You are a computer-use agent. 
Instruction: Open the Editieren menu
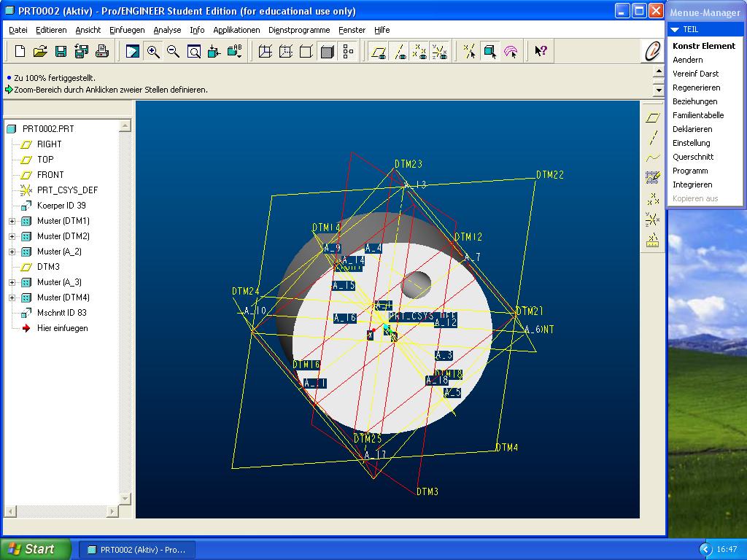pyautogui.click(x=51, y=30)
